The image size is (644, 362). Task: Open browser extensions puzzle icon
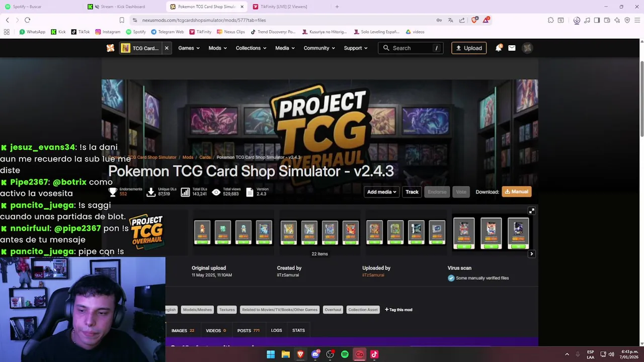(550, 20)
